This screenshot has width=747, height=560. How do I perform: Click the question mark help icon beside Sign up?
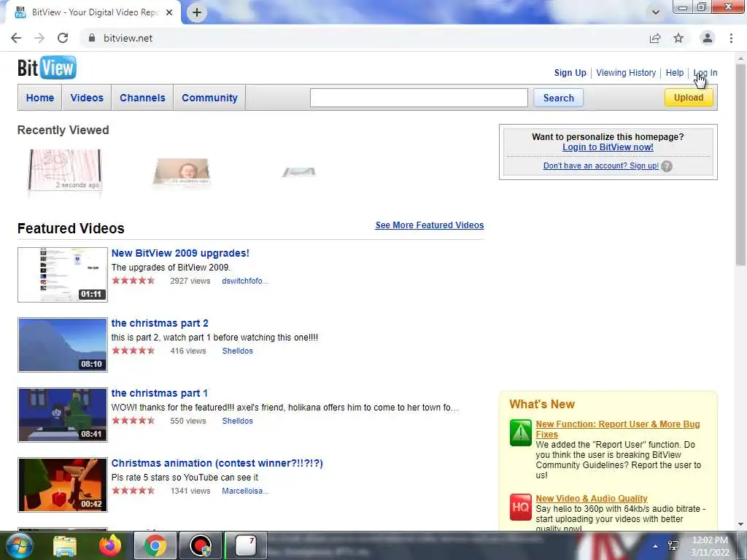667,166
